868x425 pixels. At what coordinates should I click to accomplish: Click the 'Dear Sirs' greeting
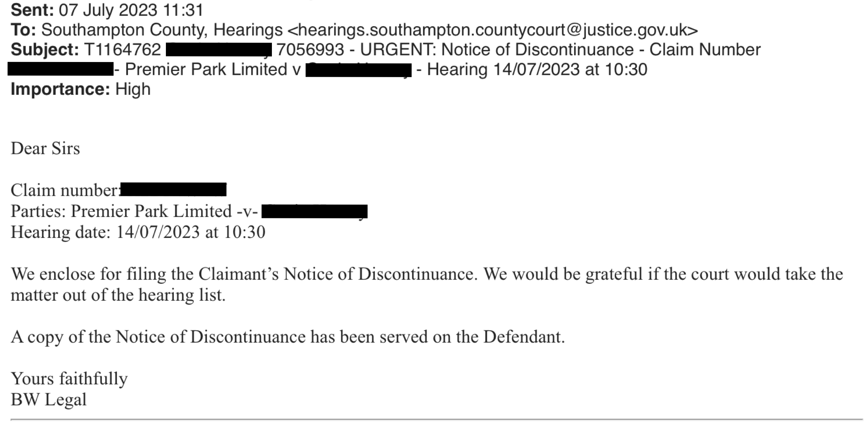(x=45, y=149)
